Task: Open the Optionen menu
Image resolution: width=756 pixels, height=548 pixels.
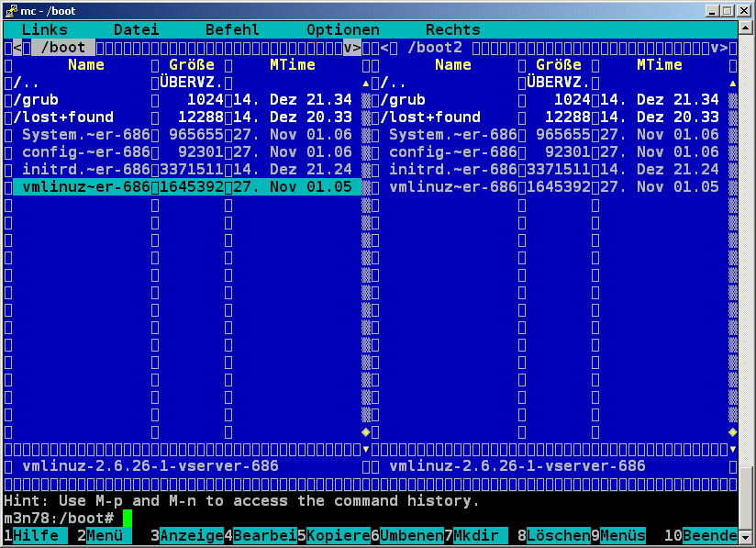Action: click(342, 30)
